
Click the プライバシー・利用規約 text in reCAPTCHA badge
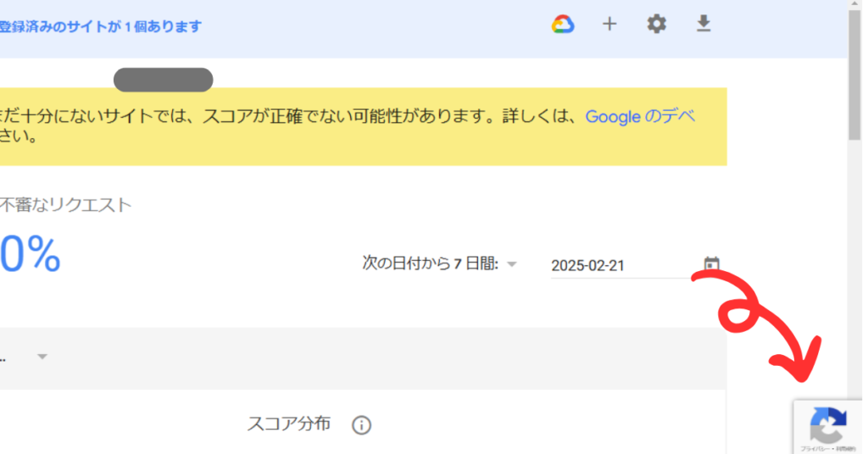(x=827, y=448)
